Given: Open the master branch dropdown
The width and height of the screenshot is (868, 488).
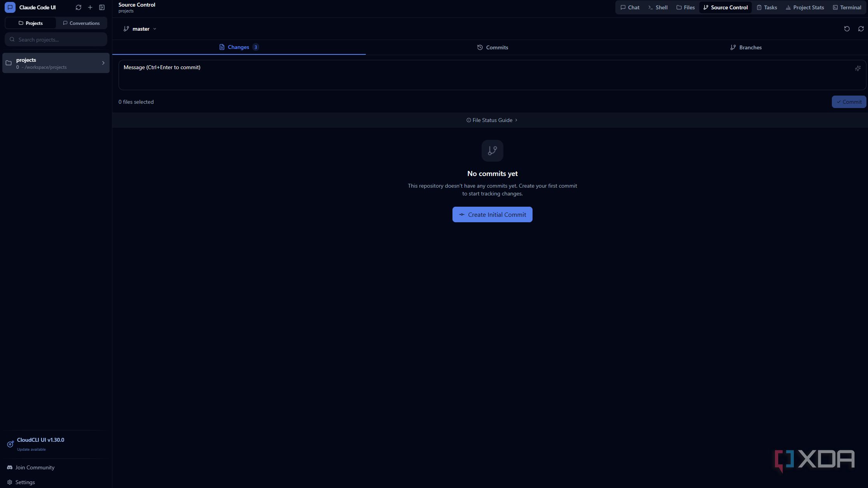Looking at the screenshot, I should point(140,29).
